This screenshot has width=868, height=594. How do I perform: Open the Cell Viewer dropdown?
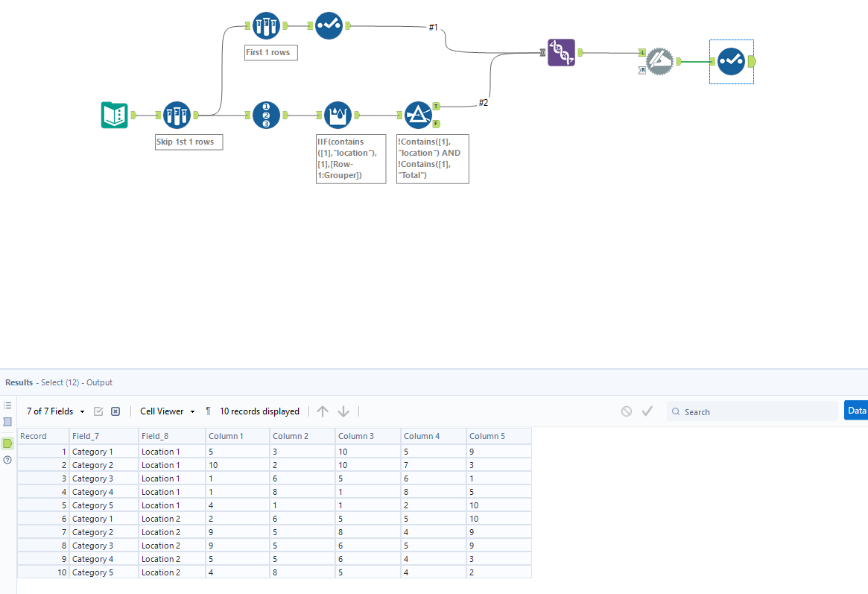point(164,411)
